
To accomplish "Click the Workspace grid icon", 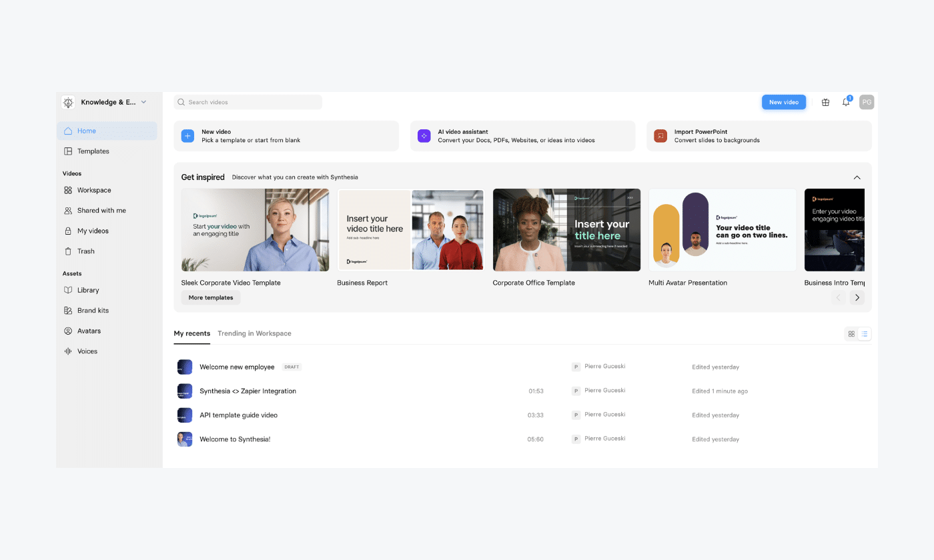I will 68,190.
